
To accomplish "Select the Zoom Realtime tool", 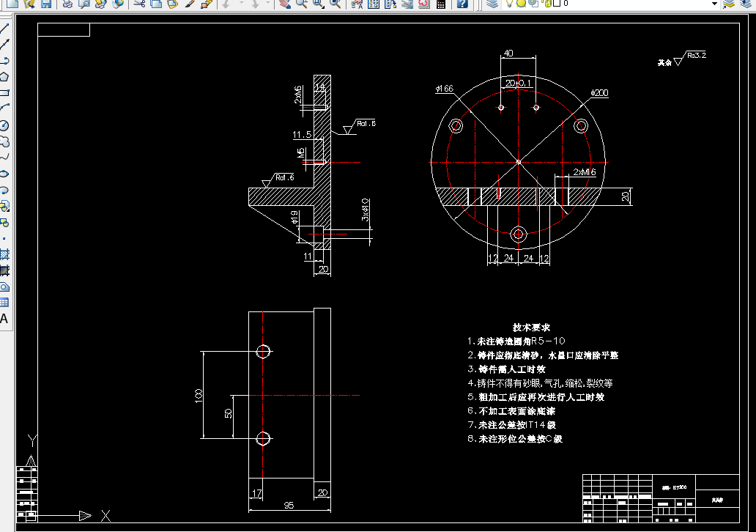I will click(x=301, y=4).
